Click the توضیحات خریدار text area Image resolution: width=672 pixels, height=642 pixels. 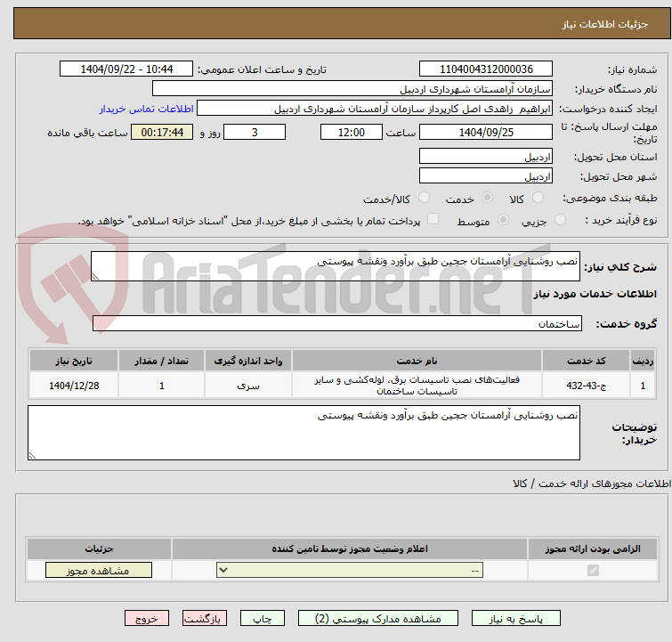coord(304,433)
